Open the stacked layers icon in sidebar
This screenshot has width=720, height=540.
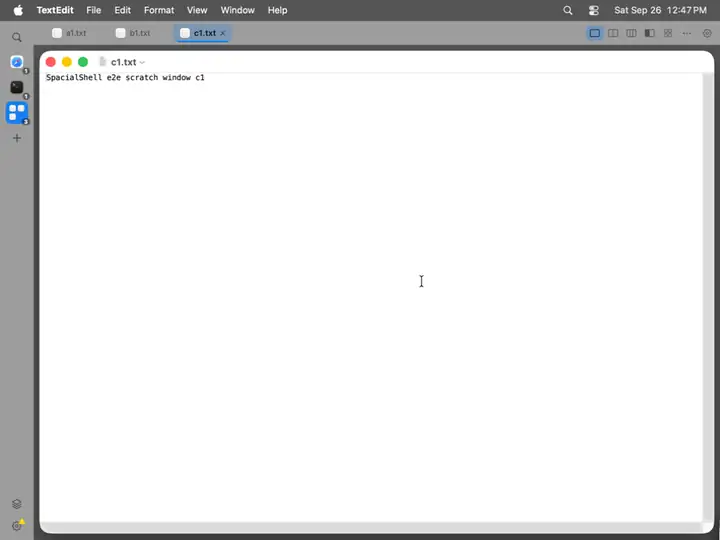17,504
